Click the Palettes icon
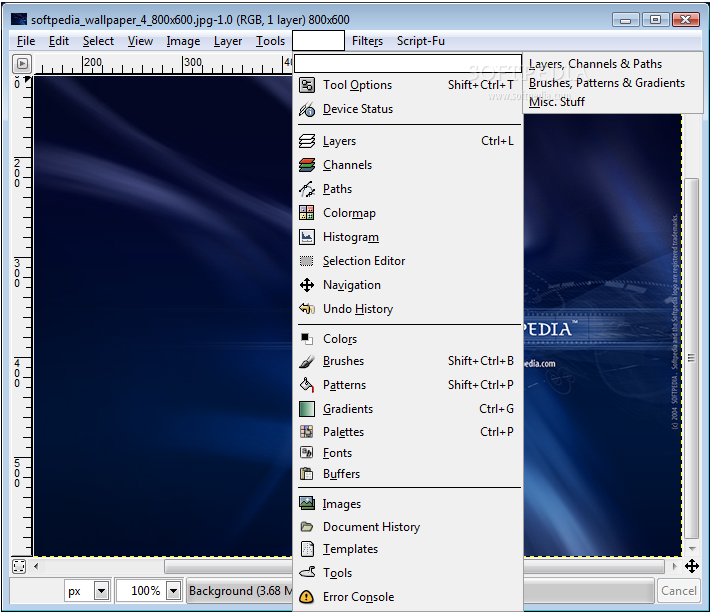Viewport: 710px width, 614px height. click(307, 432)
